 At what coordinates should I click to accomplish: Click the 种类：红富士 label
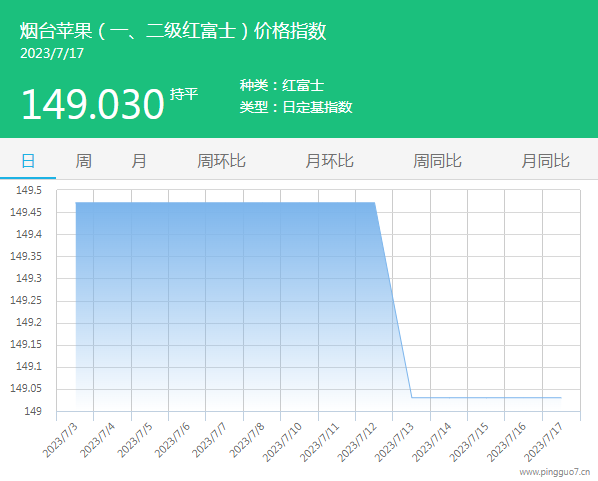pyautogui.click(x=282, y=85)
